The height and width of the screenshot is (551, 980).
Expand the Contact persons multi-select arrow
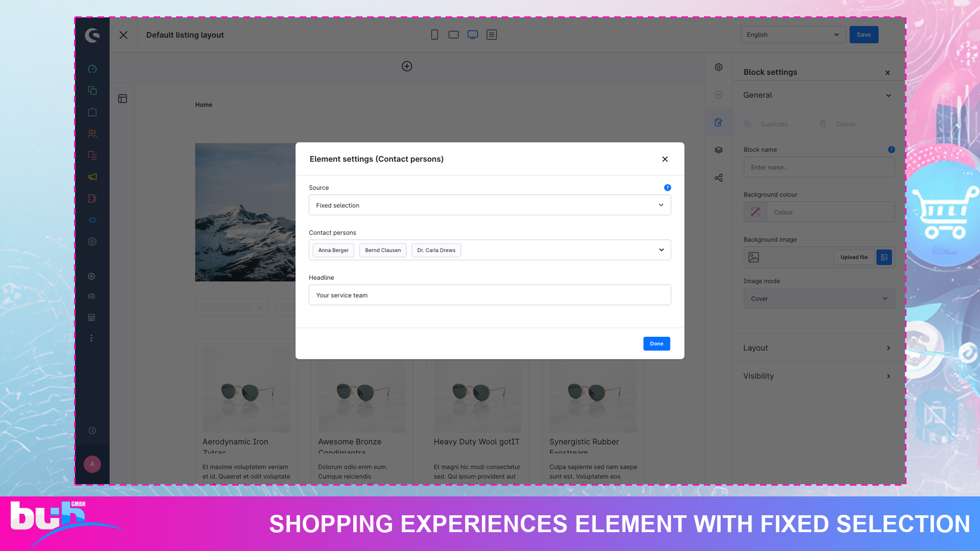click(661, 250)
